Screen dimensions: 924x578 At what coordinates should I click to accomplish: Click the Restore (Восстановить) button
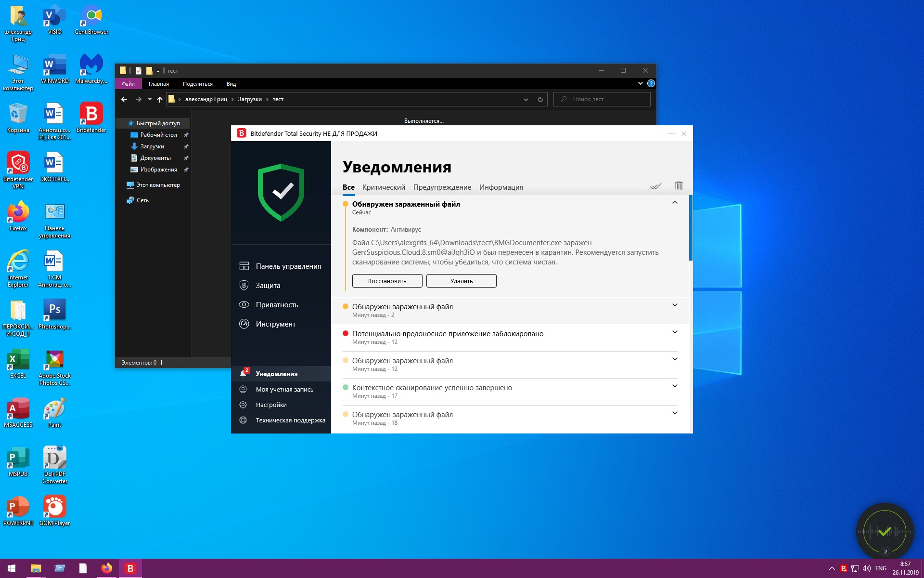click(x=387, y=281)
